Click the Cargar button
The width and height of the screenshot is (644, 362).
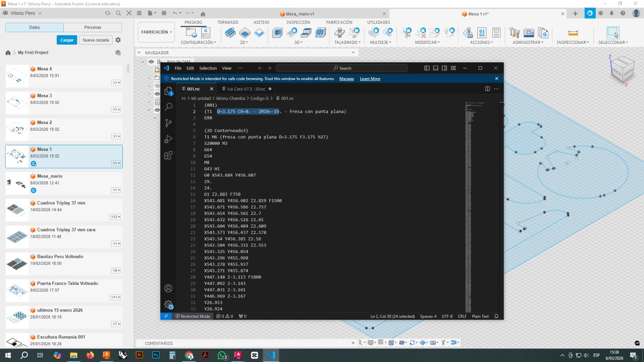click(x=67, y=40)
